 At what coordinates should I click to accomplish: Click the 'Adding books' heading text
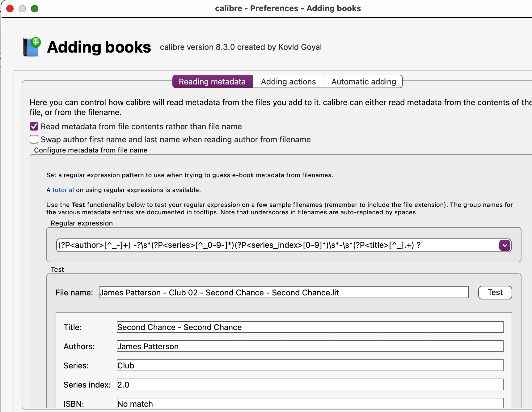tap(99, 47)
